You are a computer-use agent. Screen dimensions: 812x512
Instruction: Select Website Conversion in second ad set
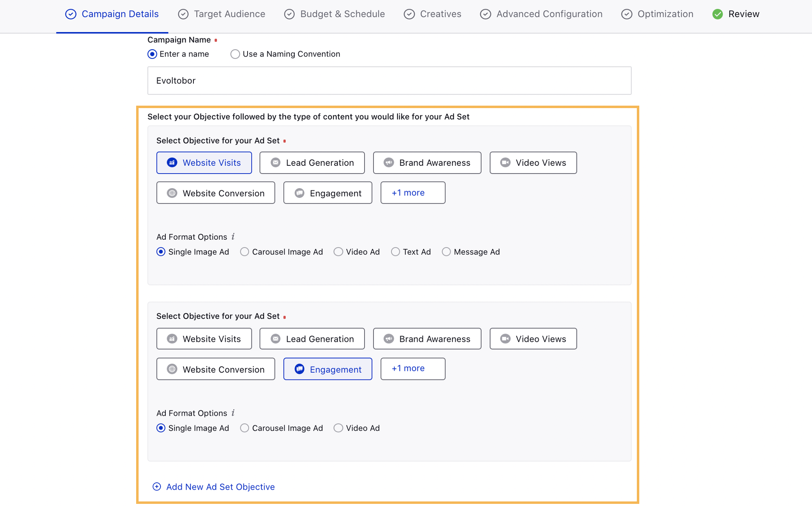(216, 369)
